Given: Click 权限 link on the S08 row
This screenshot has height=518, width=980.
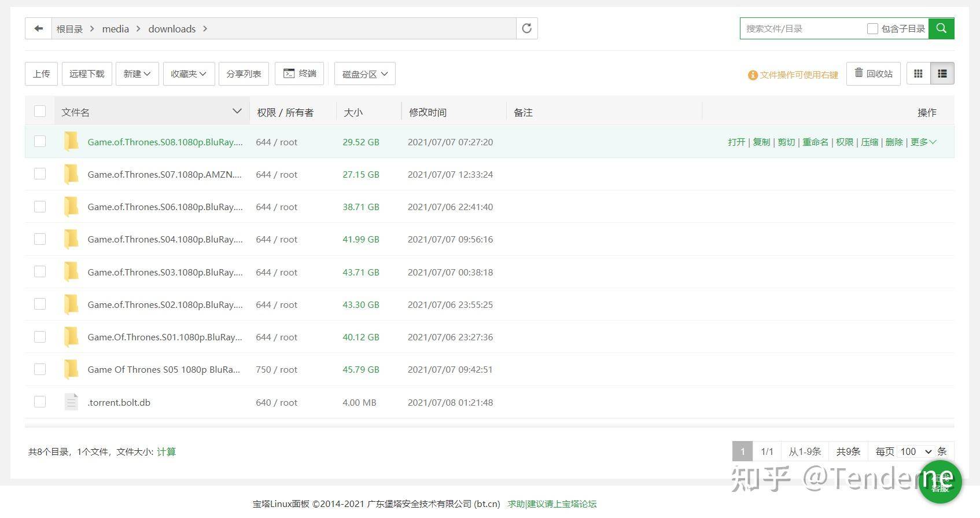Looking at the screenshot, I should click(845, 142).
